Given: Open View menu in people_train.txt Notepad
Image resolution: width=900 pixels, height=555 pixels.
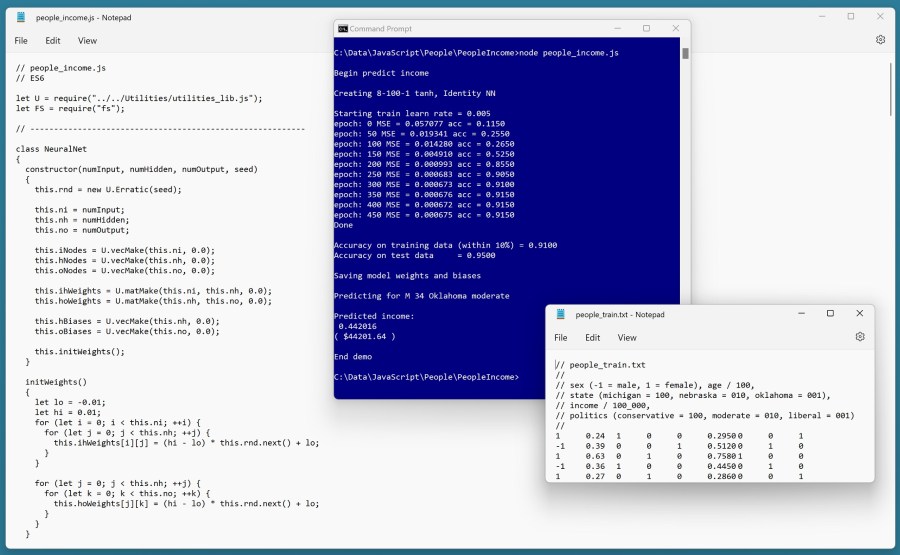Looking at the screenshot, I should [x=627, y=337].
